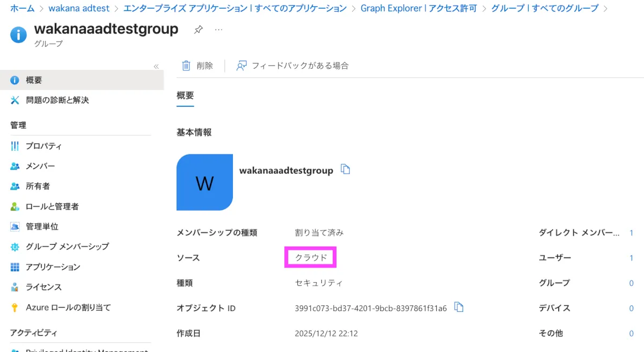This screenshot has width=644, height=352.
Task: Click the ロールと管理者 icon
Action: point(15,206)
